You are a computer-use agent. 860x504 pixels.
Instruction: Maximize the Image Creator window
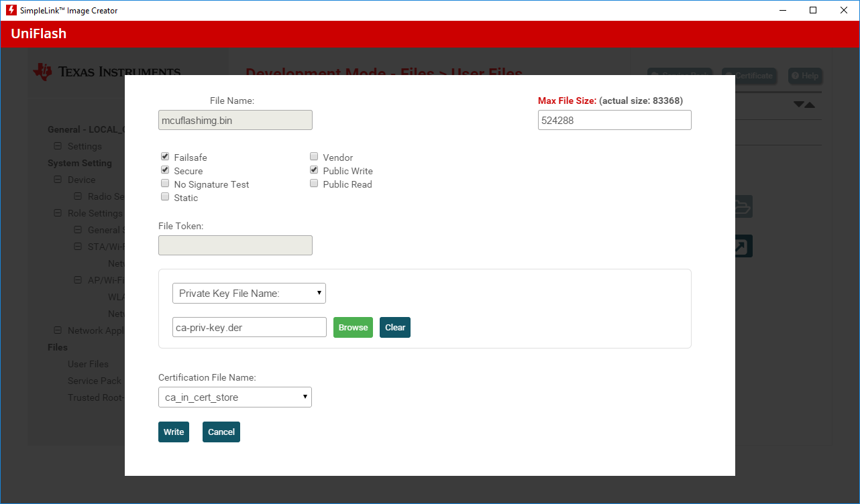pos(813,10)
